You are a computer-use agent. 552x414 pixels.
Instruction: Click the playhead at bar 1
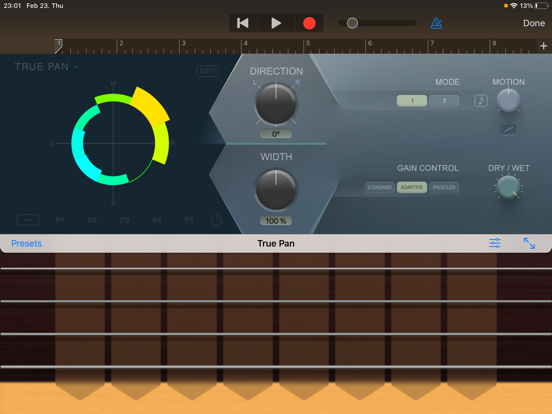(x=59, y=46)
